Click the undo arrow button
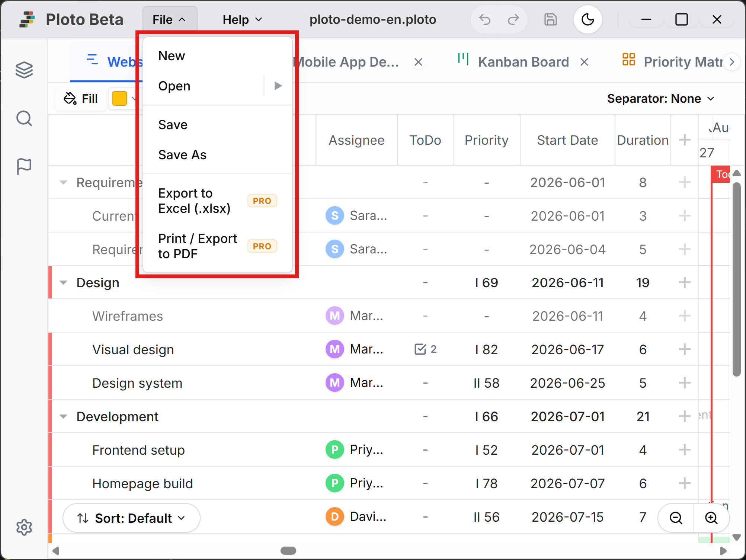Screen dimensions: 746x560 (x=485, y=19)
